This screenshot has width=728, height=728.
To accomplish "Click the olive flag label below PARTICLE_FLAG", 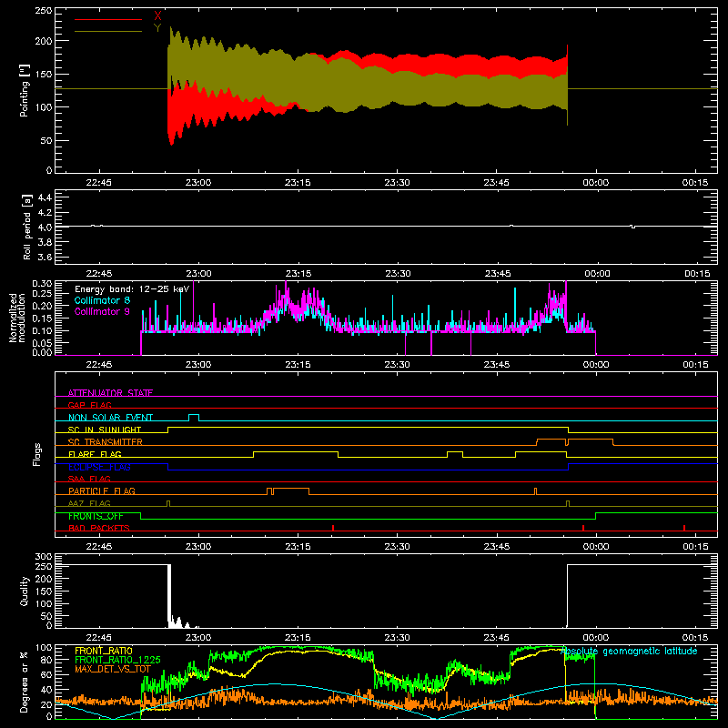I will coord(89,503).
